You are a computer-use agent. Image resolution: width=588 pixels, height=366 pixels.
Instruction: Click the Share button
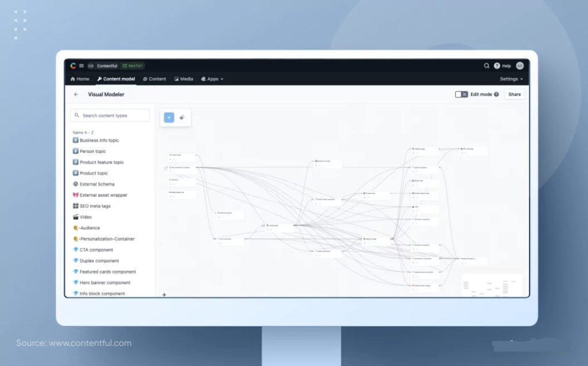514,94
